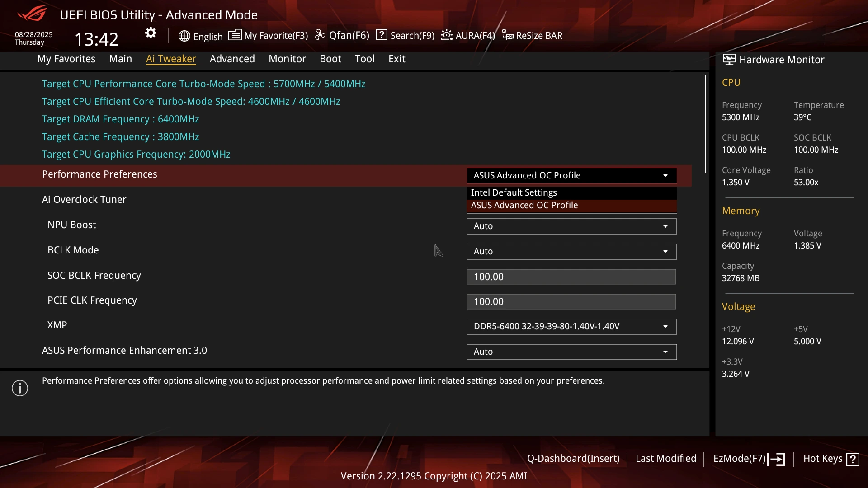
Task: Click Target DRAM Frequency 6400MHz text
Action: click(120, 119)
